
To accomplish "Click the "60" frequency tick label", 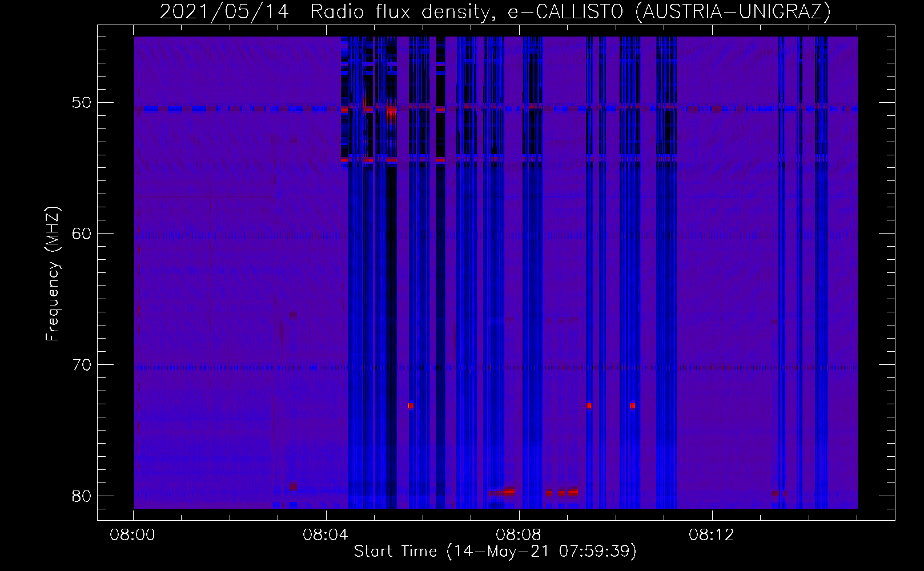I will pos(81,234).
